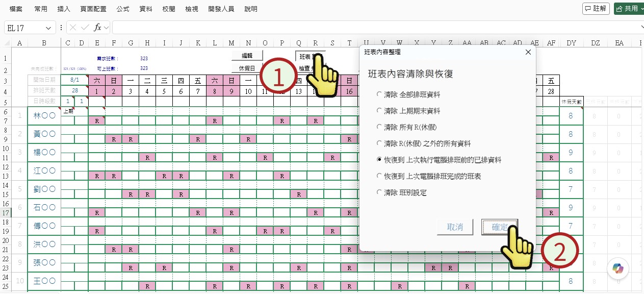The height and width of the screenshot is (294, 644).
Task: Select the 清除 班別設定 radio option
Action: pos(379,192)
